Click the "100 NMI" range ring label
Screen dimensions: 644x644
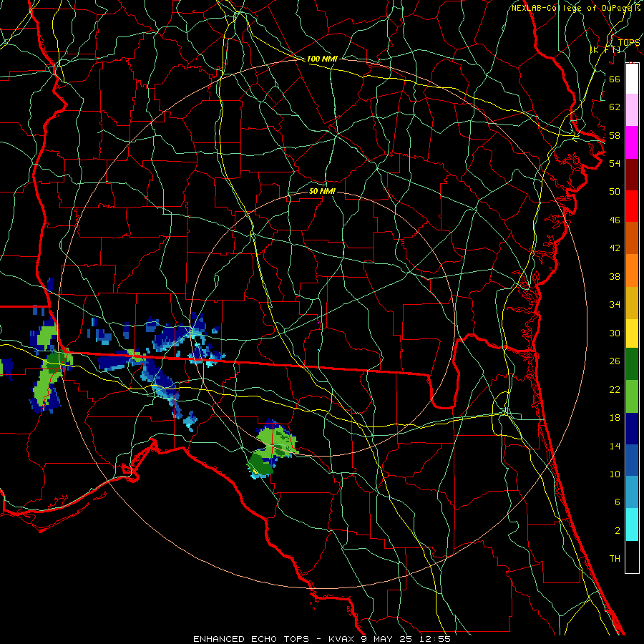point(322,59)
